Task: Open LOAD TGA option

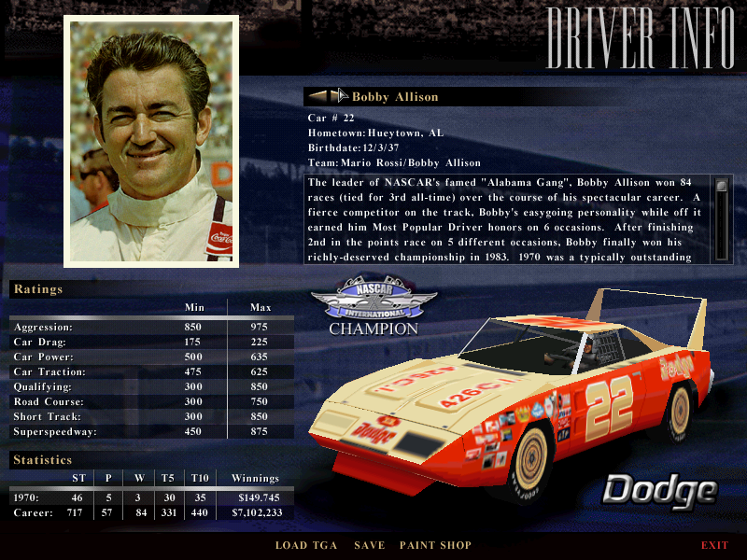Action: (306, 545)
